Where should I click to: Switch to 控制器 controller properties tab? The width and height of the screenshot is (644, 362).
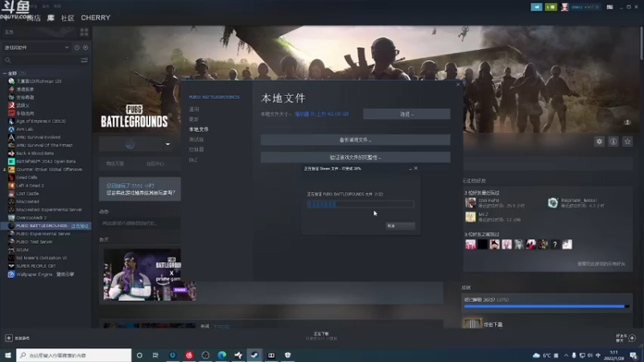(x=196, y=150)
